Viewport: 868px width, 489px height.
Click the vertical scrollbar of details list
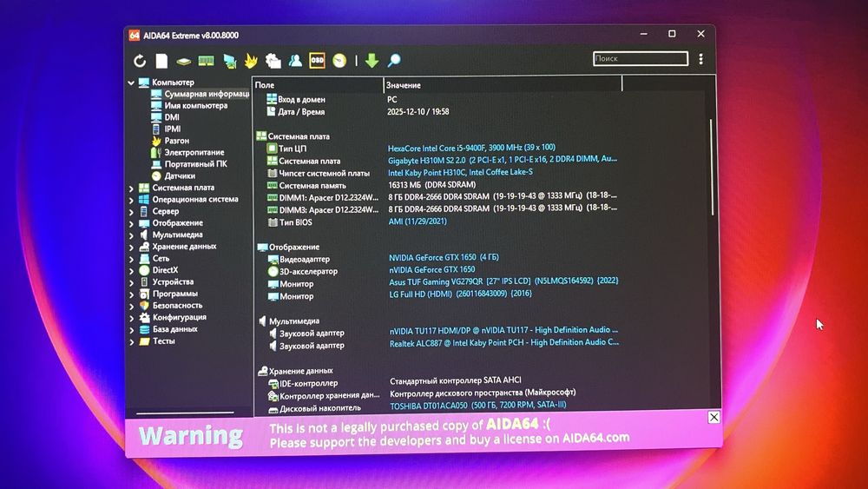(712, 166)
